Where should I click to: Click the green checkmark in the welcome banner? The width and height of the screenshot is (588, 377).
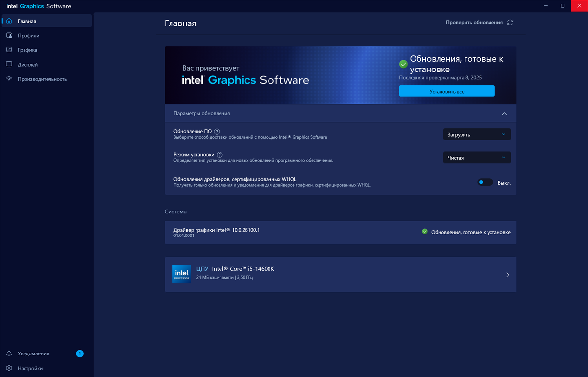403,64
